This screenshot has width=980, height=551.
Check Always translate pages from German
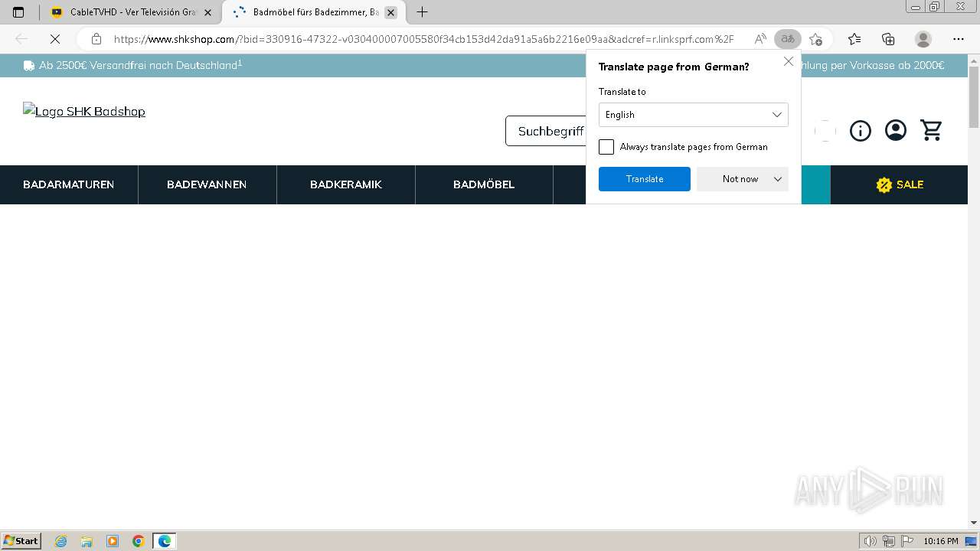[606, 147]
